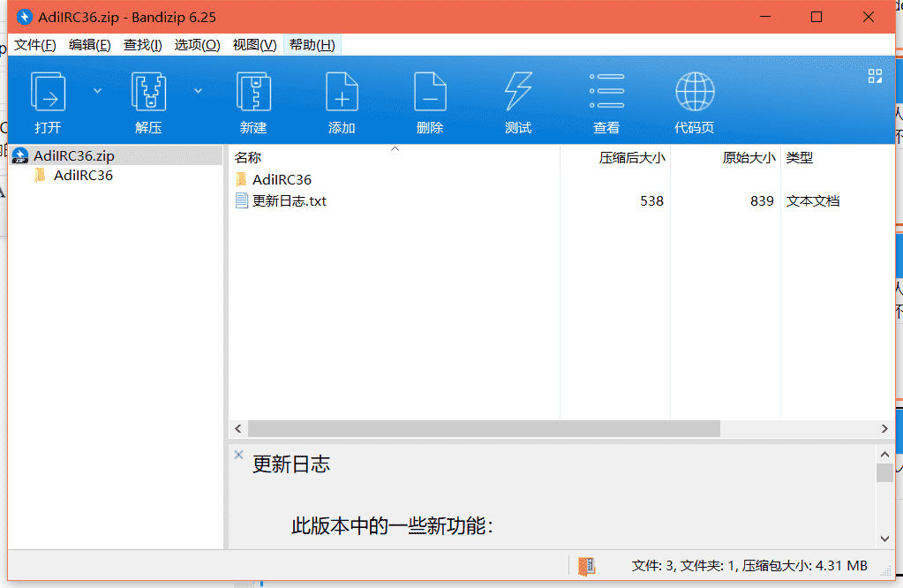Click the Code page (代码页) globe icon
The width and height of the screenshot is (903, 588).
point(695,92)
